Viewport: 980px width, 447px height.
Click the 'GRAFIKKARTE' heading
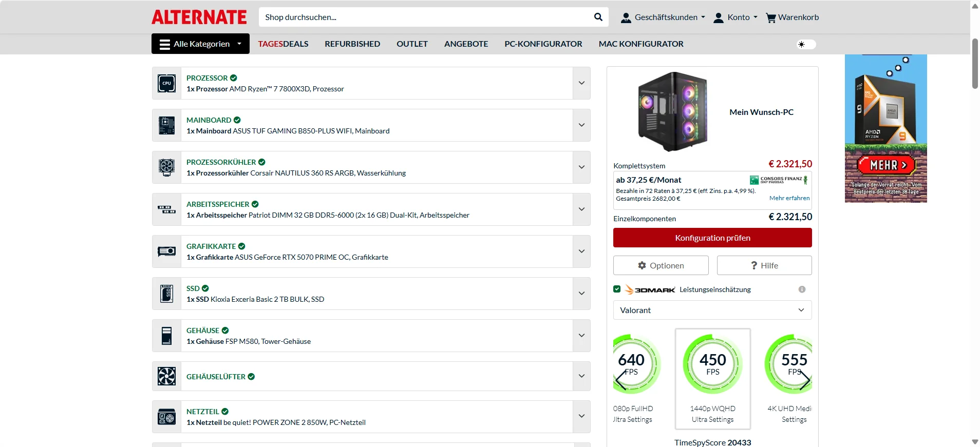click(x=211, y=246)
